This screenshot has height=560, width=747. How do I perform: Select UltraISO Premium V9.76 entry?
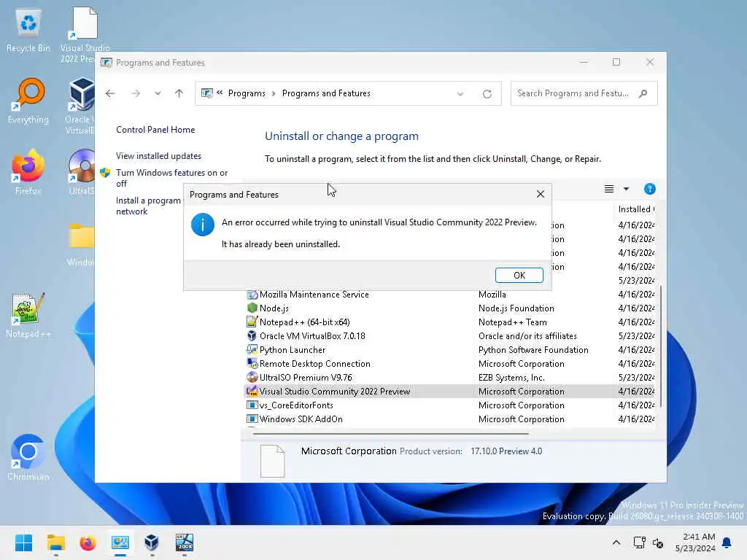pyautogui.click(x=450, y=377)
